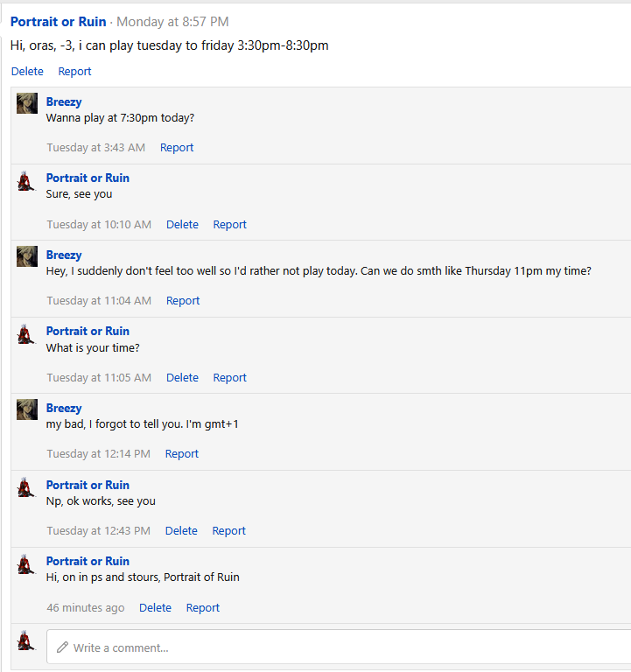The height and width of the screenshot is (672, 631).
Task: Delete the "Sure, see you" comment
Action: 182,225
